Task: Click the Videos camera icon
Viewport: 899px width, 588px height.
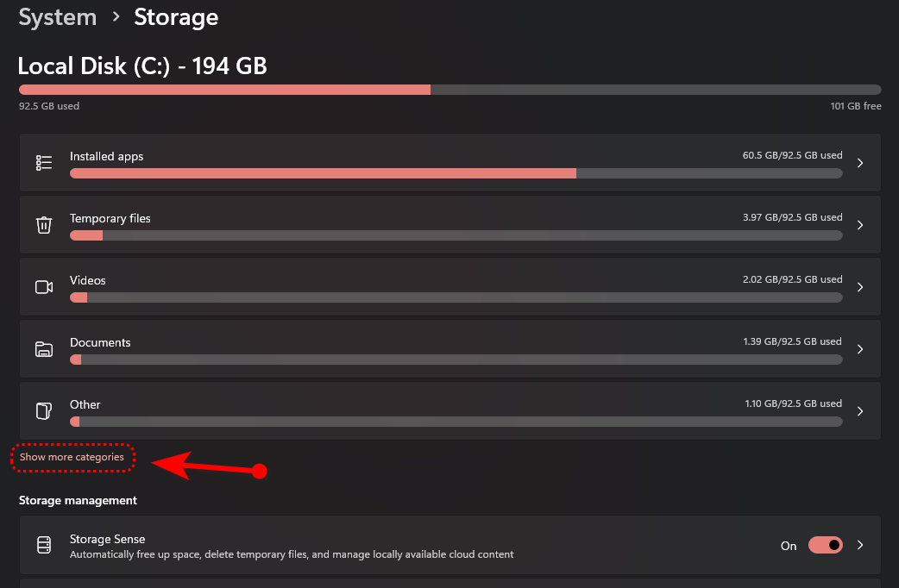Action: tap(44, 287)
